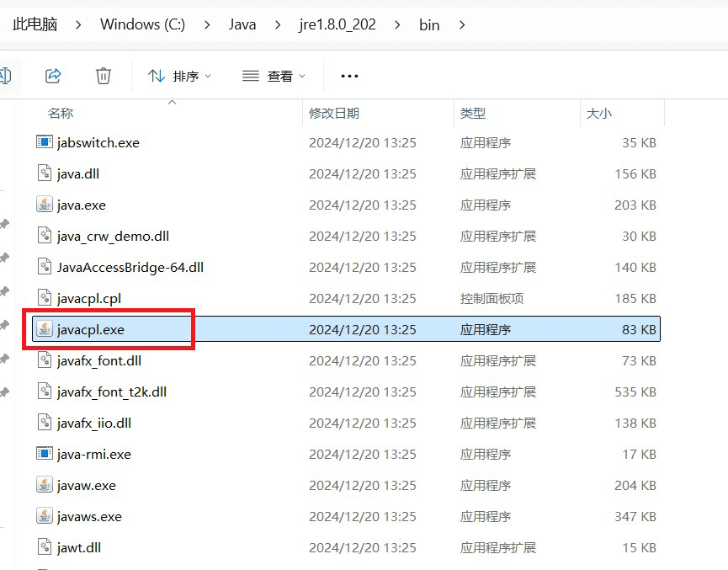
Task: Click the Delete trash can icon
Action: 103,75
